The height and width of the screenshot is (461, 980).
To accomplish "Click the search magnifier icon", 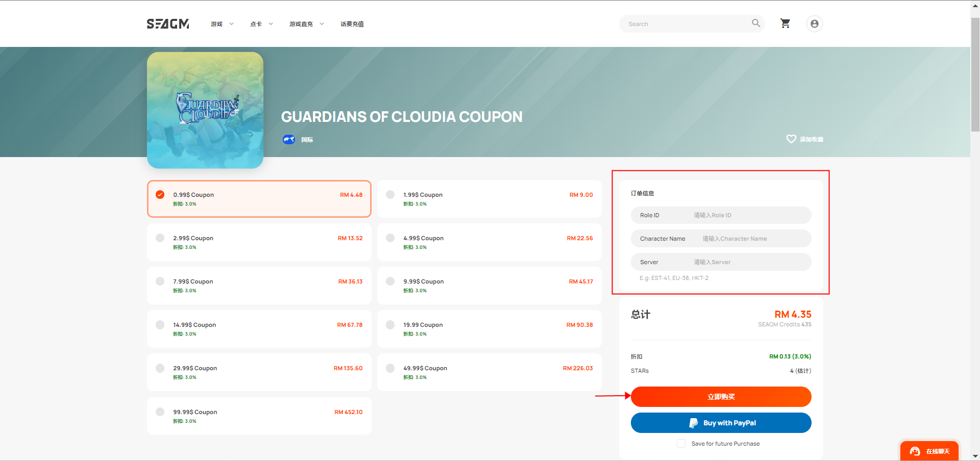I will [756, 23].
